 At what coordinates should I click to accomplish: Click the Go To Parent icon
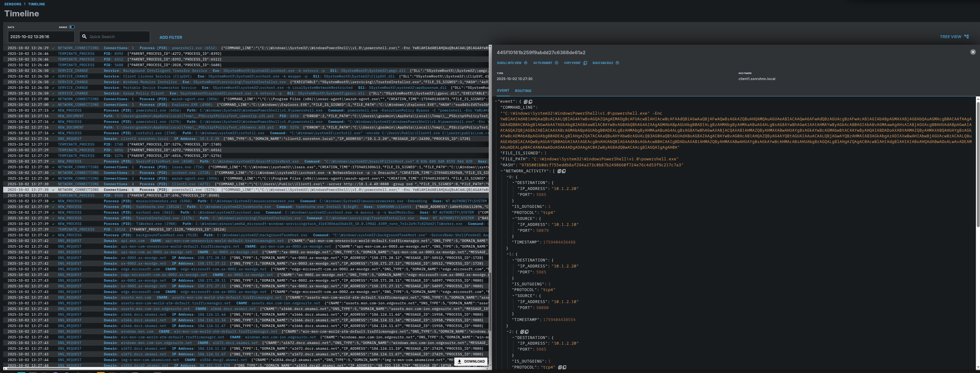click(x=556, y=63)
